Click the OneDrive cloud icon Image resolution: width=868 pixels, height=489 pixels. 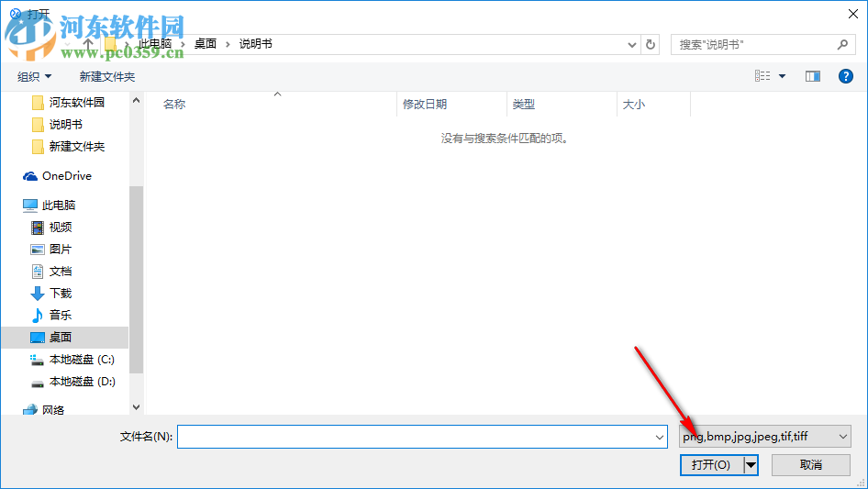click(30, 176)
